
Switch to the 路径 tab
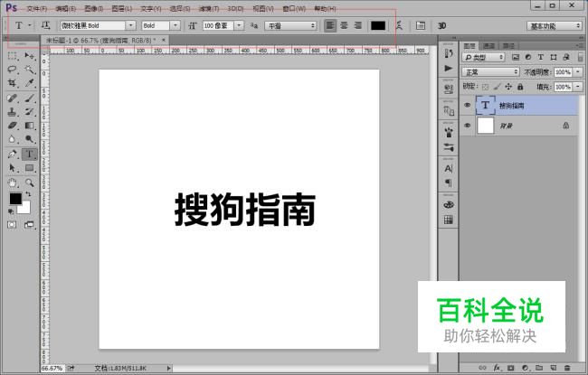pyautogui.click(x=508, y=46)
